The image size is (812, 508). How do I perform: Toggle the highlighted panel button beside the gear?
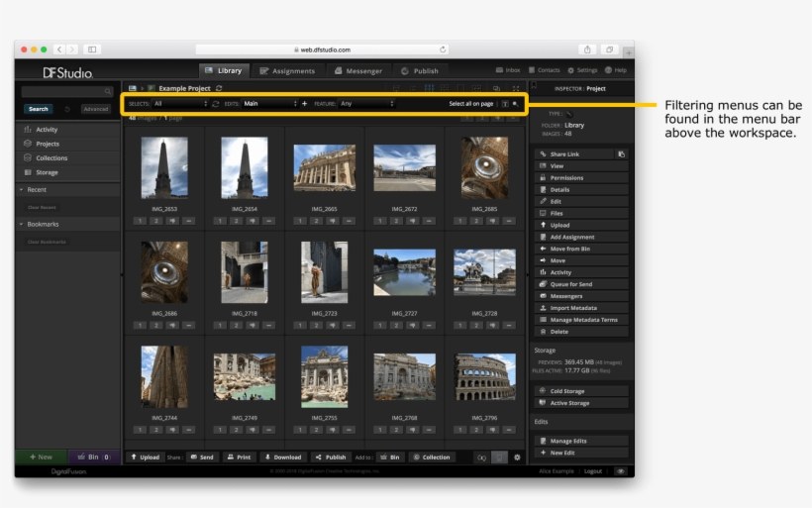click(499, 457)
